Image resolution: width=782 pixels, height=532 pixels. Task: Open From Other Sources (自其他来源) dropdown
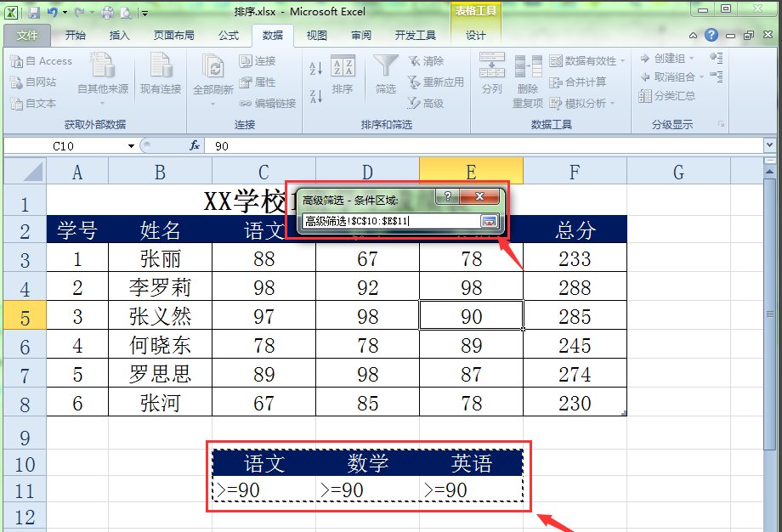103,80
